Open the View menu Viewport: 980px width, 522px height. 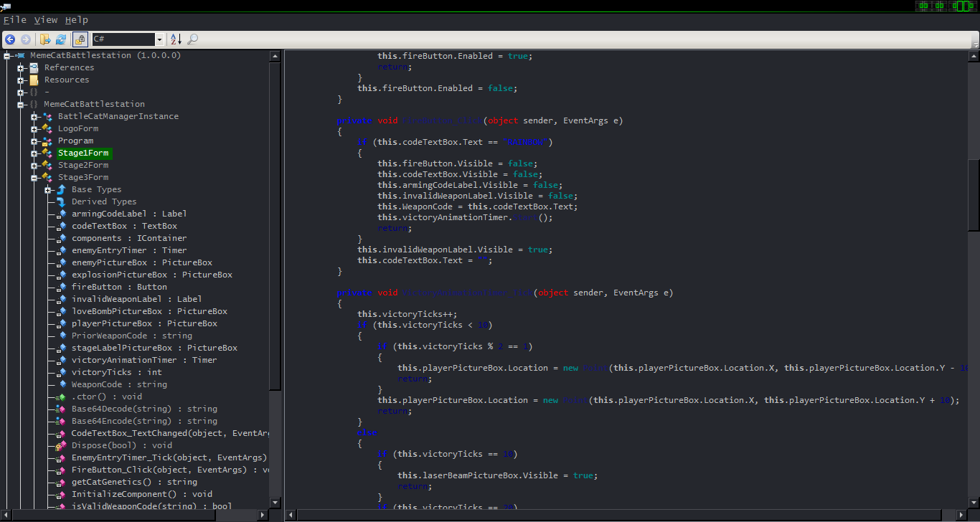(x=45, y=20)
